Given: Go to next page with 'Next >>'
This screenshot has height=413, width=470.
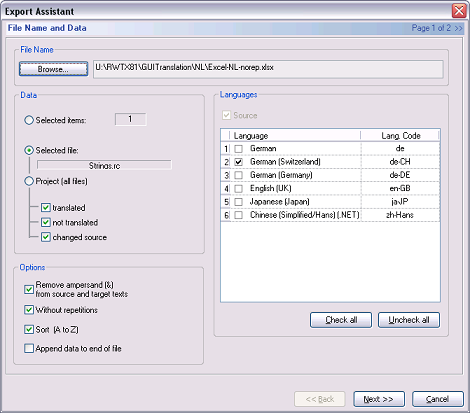Looking at the screenshot, I should 379,399.
